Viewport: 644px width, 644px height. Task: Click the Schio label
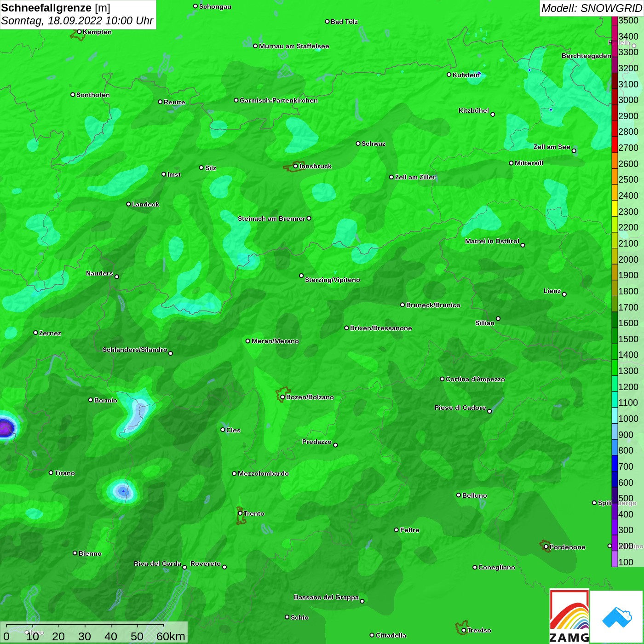[x=299, y=617]
